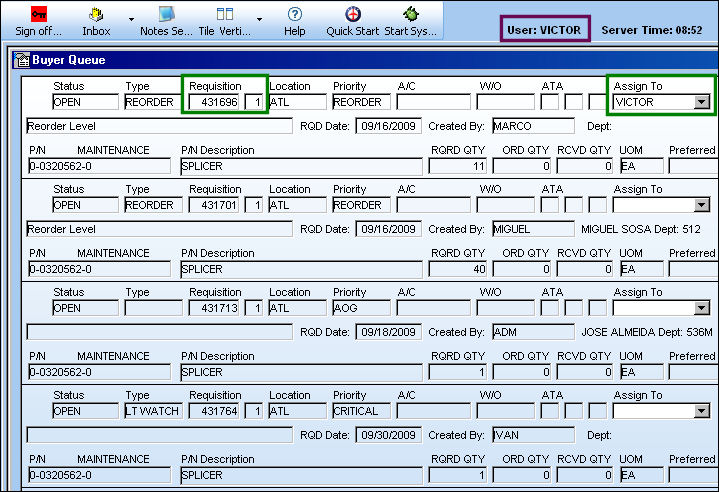Select requisition number 431713 field
719x492 pixels.
pos(214,308)
